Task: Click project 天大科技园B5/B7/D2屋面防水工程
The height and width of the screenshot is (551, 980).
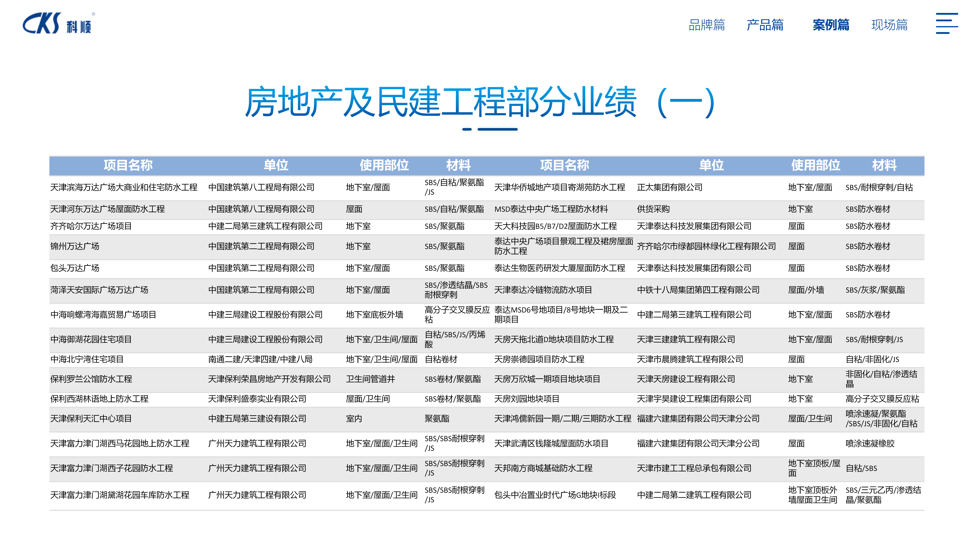Action: 555,226
